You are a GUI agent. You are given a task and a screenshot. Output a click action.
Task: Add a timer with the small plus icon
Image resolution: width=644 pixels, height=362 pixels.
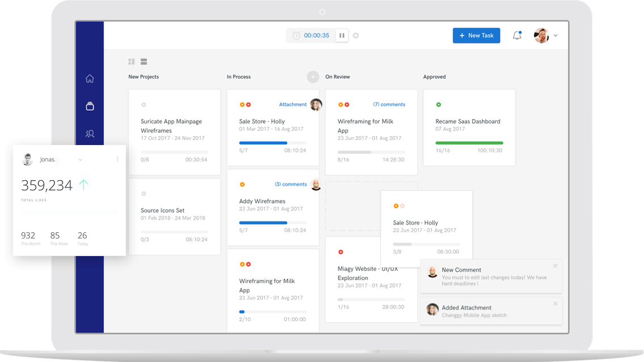click(x=356, y=36)
